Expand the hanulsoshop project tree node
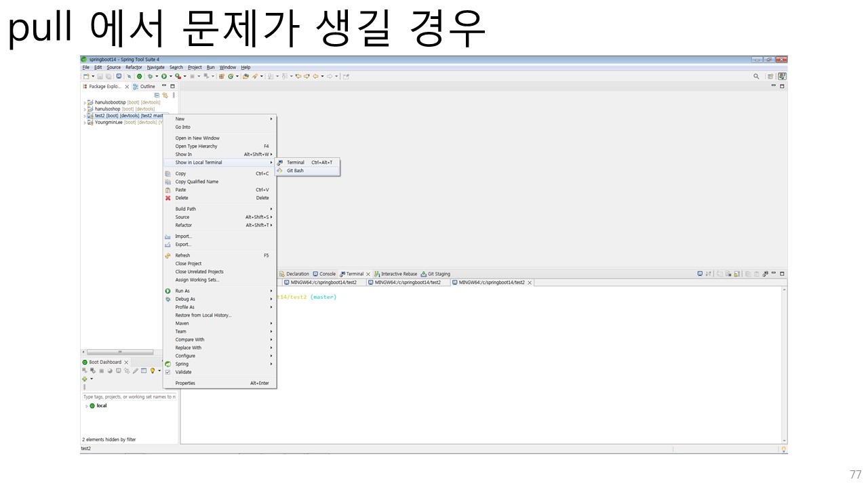Image resolution: width=868 pixels, height=488 pixels. click(85, 109)
